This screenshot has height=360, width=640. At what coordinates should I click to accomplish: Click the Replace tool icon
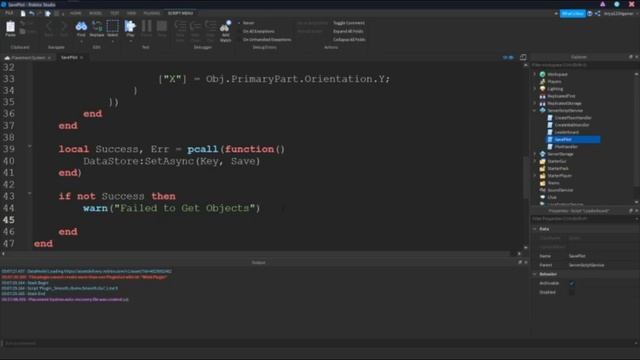coord(97,27)
